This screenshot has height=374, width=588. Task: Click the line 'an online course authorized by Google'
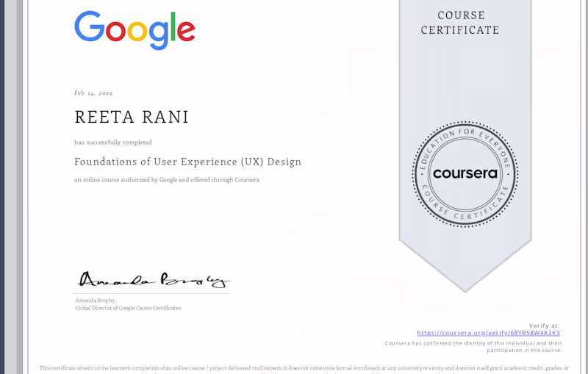167,180
